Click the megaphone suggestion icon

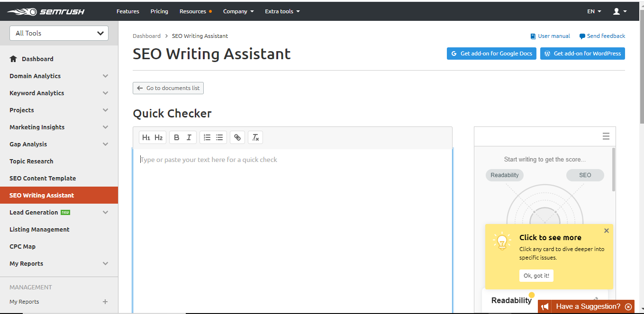click(545, 307)
